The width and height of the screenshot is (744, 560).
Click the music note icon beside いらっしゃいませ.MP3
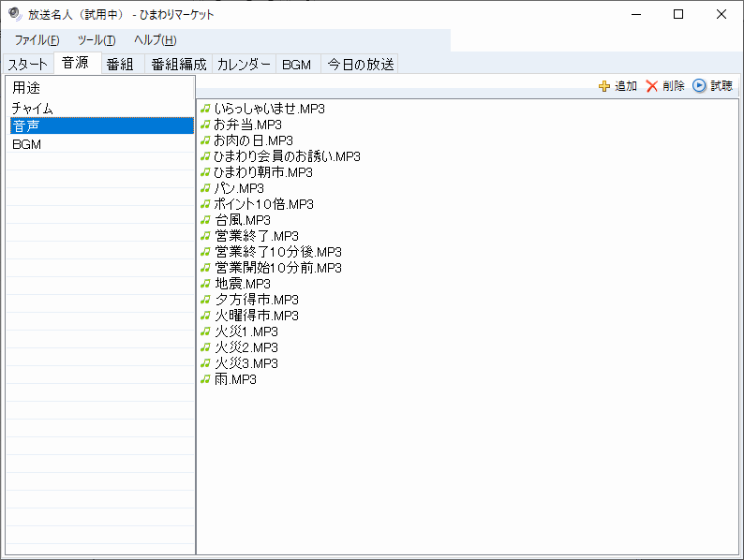coord(205,109)
